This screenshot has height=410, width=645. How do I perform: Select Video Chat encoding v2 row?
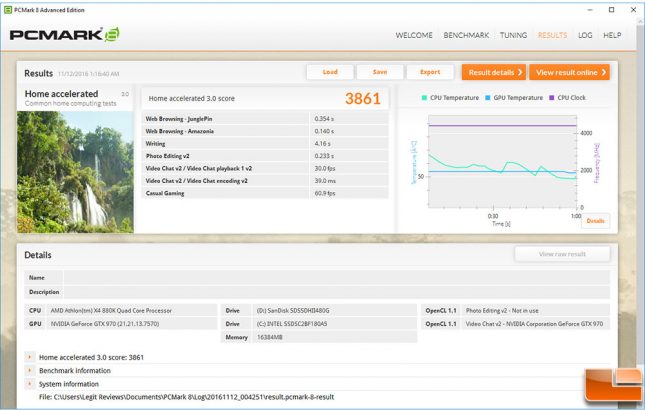point(265,181)
